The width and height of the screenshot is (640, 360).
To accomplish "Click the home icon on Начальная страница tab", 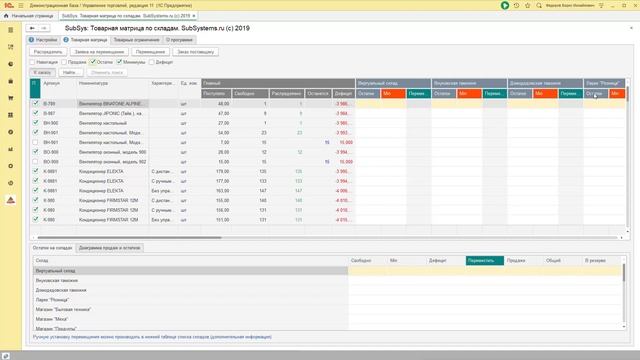I will 6,16.
